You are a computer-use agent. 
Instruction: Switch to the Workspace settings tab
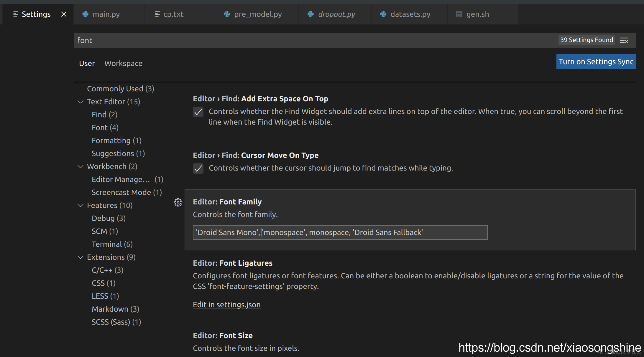pyautogui.click(x=123, y=63)
